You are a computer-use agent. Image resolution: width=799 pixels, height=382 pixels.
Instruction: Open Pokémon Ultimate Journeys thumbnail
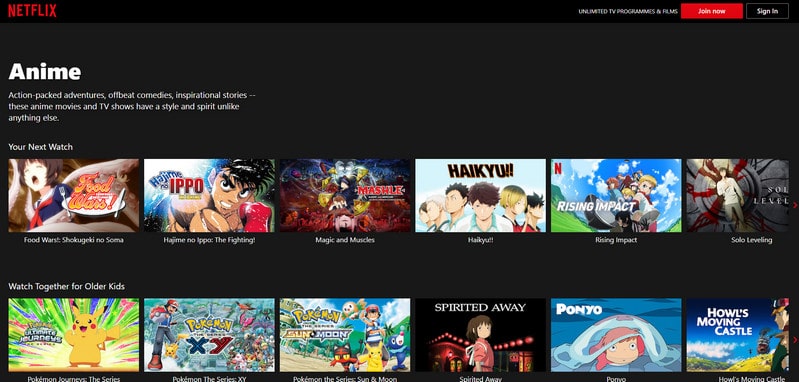pyautogui.click(x=73, y=335)
